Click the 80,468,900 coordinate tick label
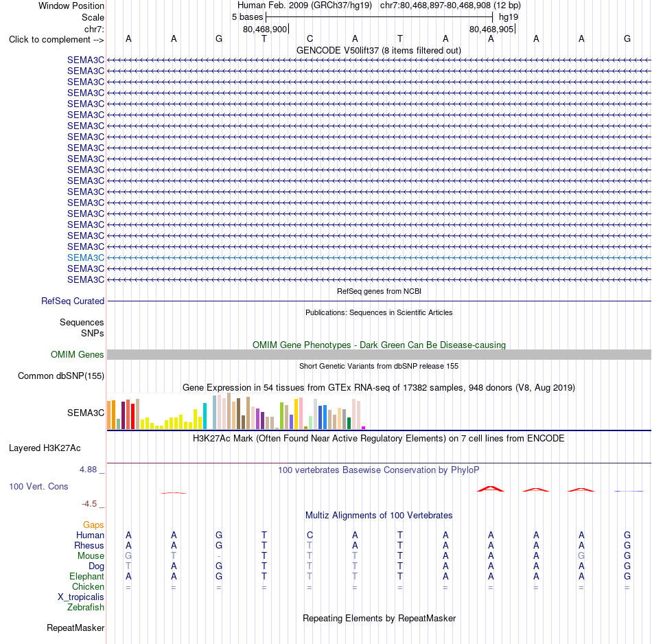The height and width of the screenshot is (644, 652). [x=265, y=30]
